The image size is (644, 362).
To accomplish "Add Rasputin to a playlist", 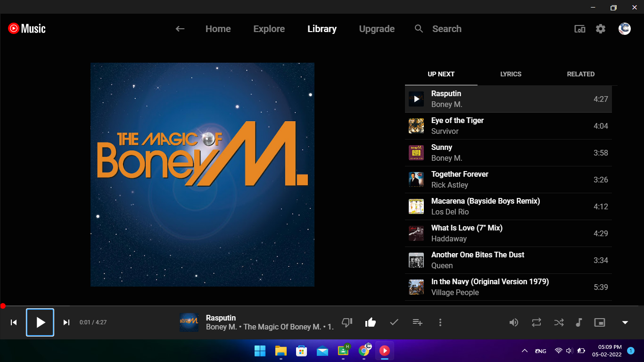I will click(418, 322).
